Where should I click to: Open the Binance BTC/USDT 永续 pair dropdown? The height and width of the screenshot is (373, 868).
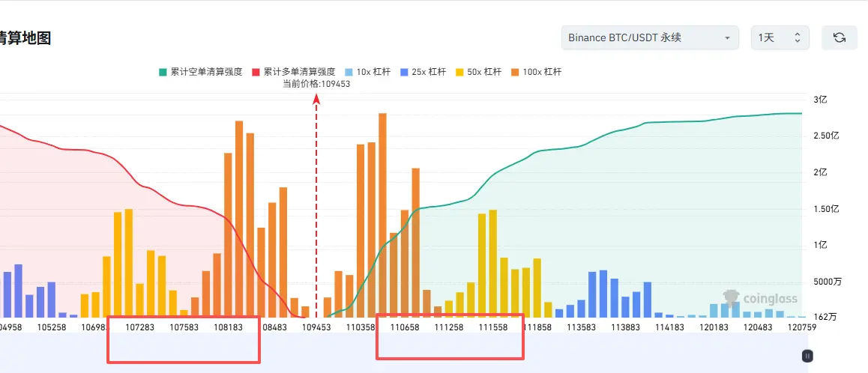(650, 37)
